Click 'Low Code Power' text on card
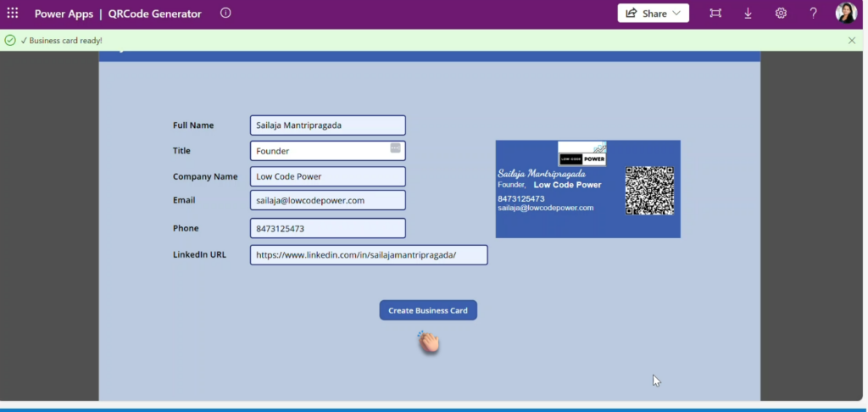Viewport: 868px width, 412px height. coord(567,185)
